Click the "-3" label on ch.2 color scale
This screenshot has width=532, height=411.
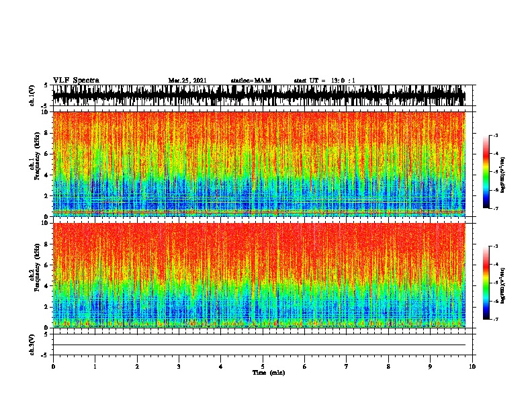click(x=496, y=246)
